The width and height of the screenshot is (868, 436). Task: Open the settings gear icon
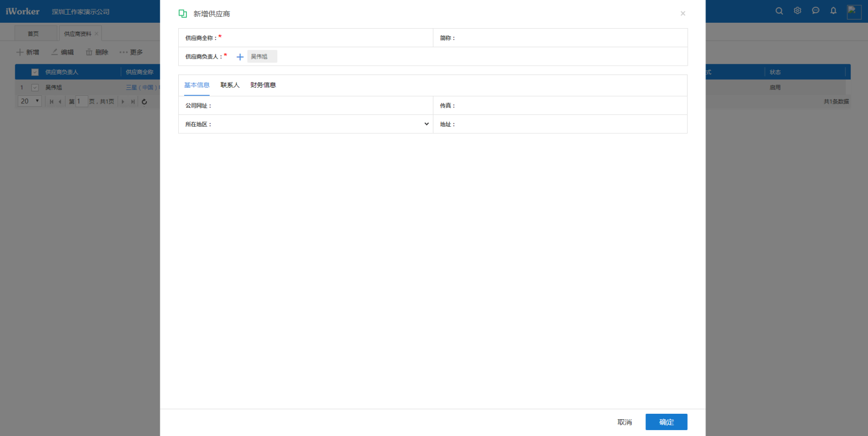798,11
